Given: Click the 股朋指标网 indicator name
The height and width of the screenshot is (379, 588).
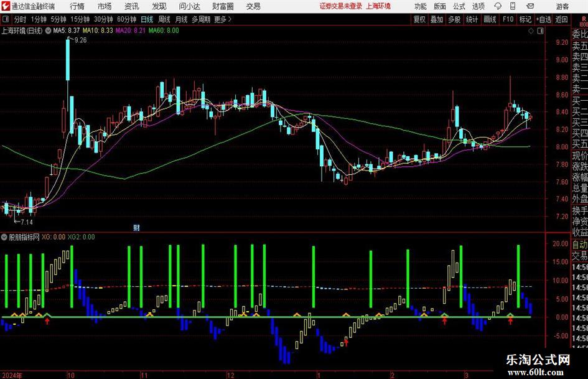Looking at the screenshot, I should point(24,236).
